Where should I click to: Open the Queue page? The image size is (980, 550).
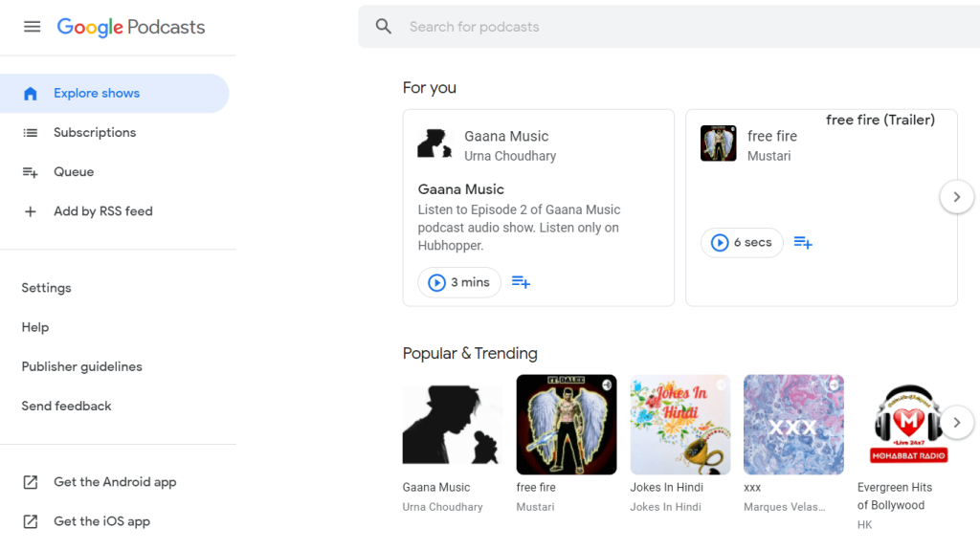tap(73, 172)
